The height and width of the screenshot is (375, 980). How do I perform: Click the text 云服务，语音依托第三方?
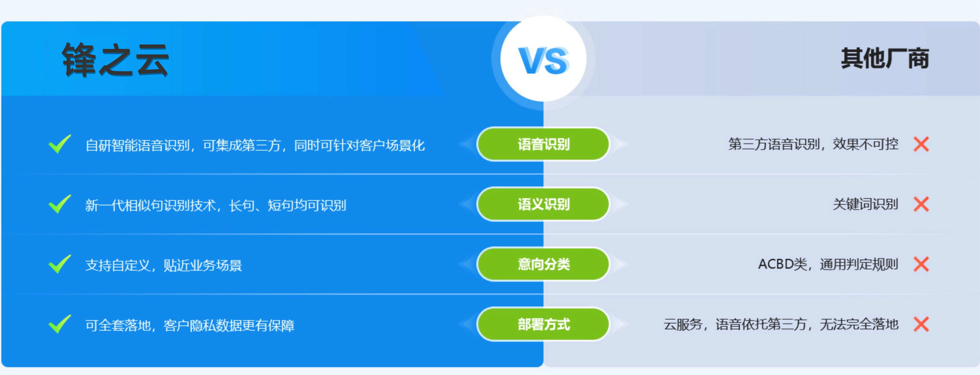pyautogui.click(x=781, y=324)
